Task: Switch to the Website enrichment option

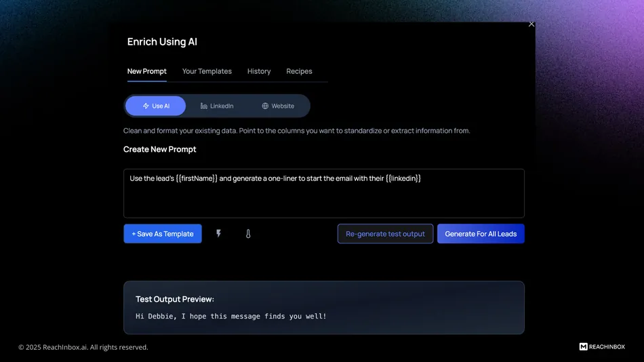Action: click(278, 106)
